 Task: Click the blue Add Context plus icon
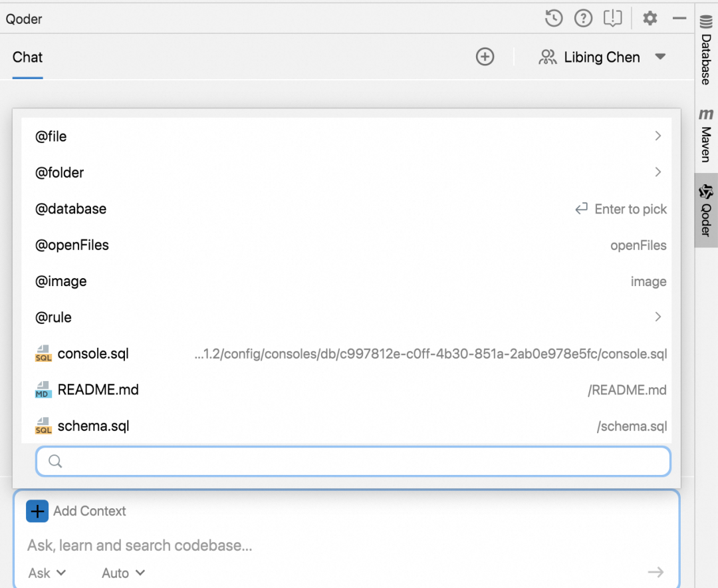click(x=37, y=511)
